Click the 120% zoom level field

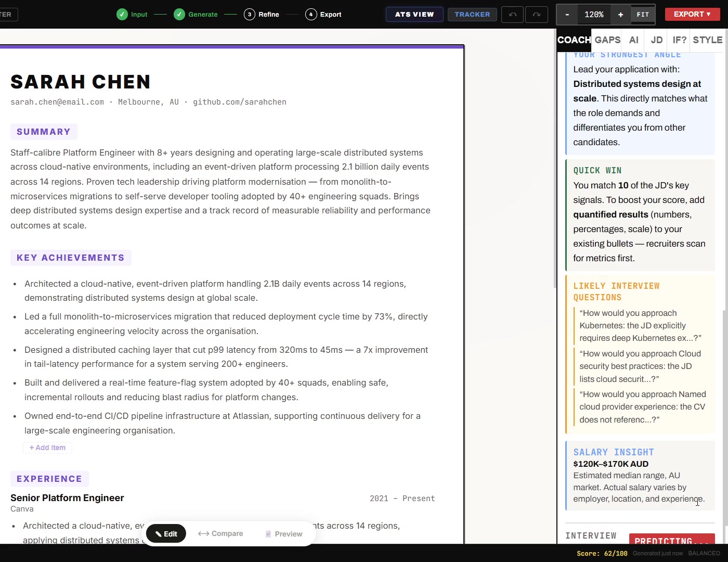click(x=594, y=15)
